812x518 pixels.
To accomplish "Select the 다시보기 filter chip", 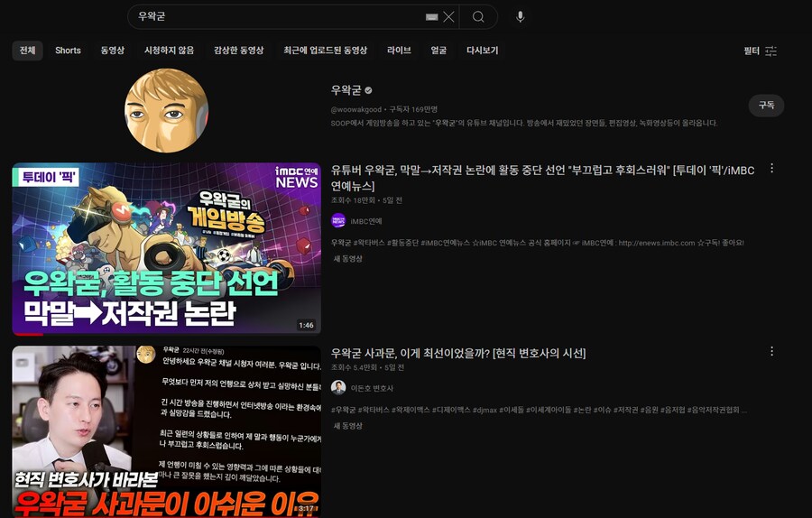I will [482, 51].
